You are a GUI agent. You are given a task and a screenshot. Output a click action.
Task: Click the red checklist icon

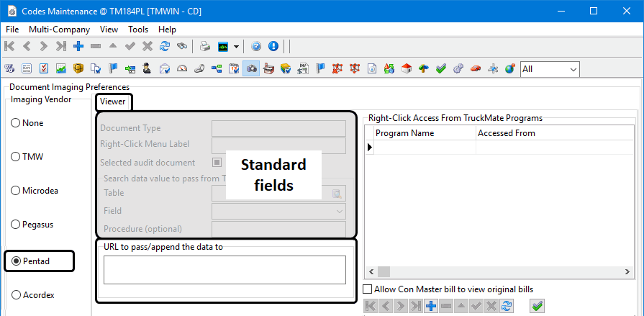44,69
